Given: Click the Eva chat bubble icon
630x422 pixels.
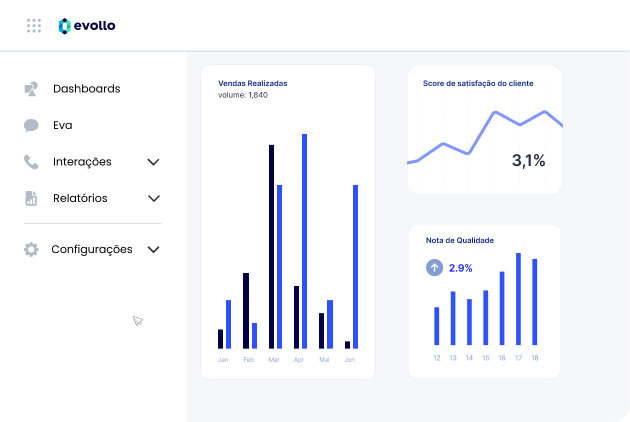Looking at the screenshot, I should click(31, 126).
